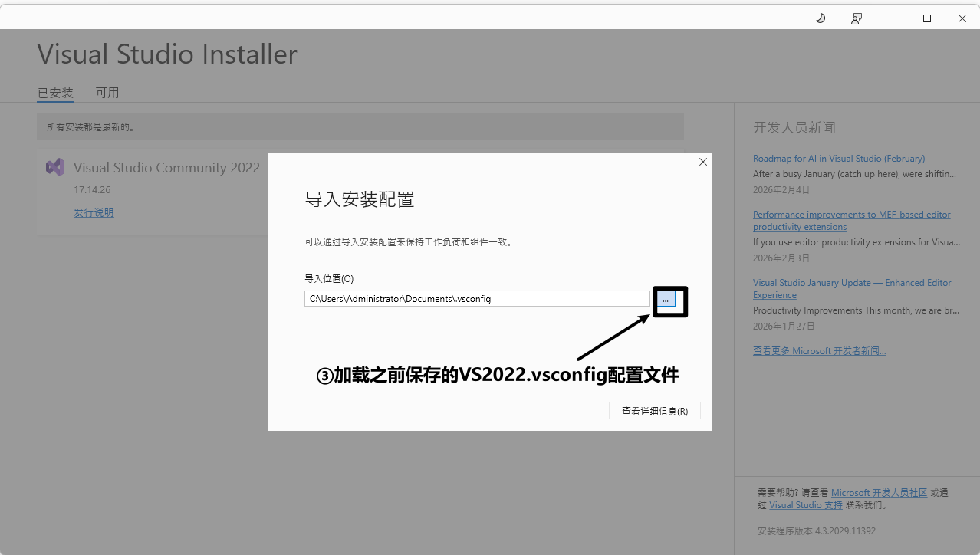This screenshot has width=980, height=555.
Task: Open the Roadmap for AI in Visual Studio article
Action: pos(838,159)
